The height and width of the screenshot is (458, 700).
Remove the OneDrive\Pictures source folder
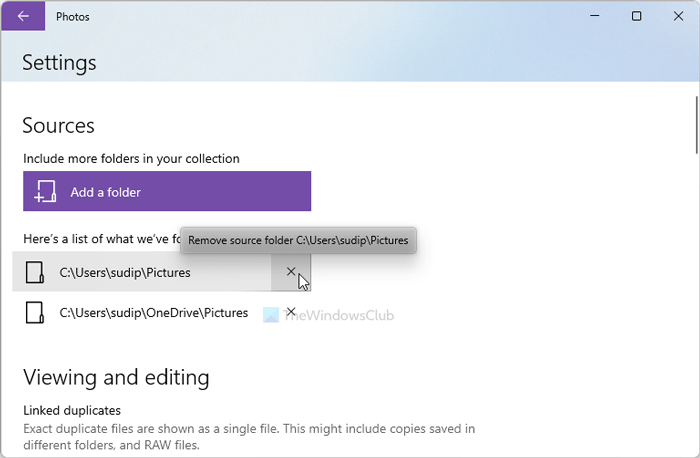291,312
